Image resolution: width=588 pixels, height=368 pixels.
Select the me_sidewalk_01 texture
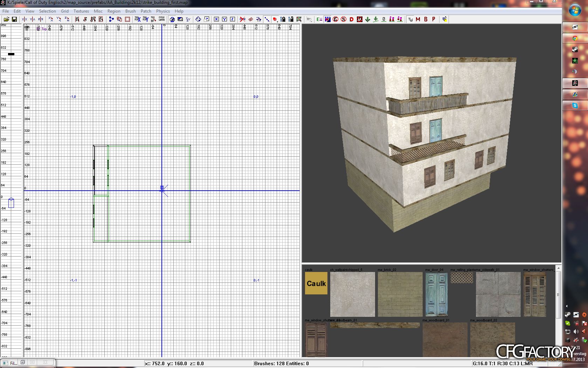498,294
